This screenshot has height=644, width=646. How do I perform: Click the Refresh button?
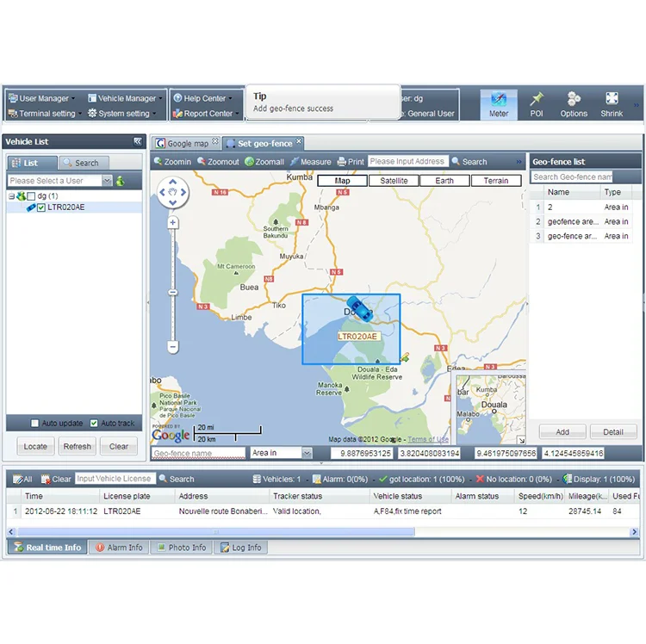(77, 446)
